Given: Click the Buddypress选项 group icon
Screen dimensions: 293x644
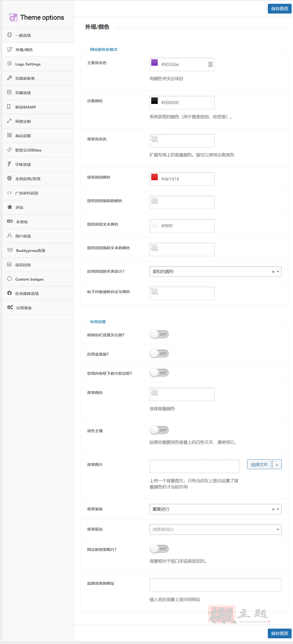Looking at the screenshot, I should click(x=10, y=250).
